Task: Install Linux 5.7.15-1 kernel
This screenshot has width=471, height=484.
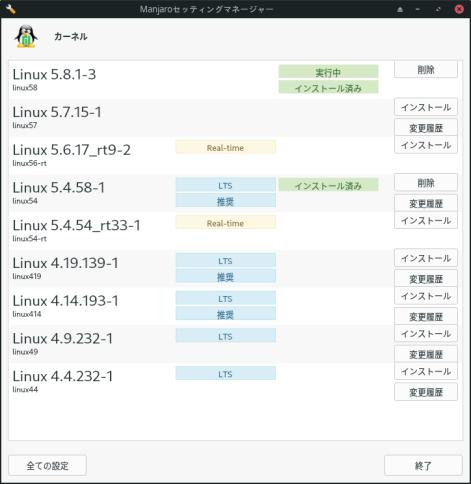Action: 426,107
